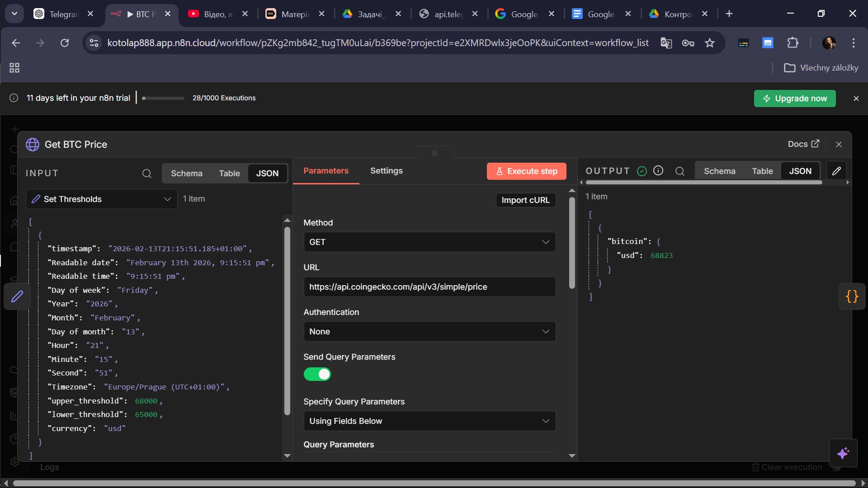Screen dimensions: 868x488
Task: Open the Set Thresholds input node dropdown
Action: [102, 199]
